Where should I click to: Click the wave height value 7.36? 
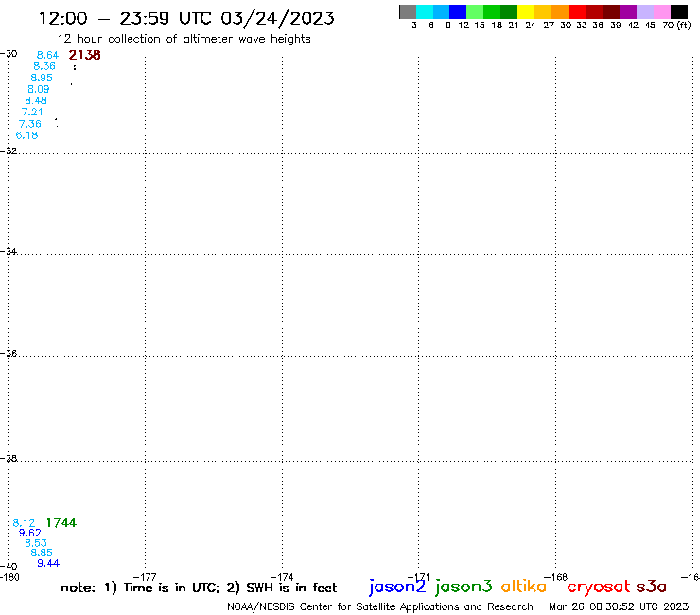click(x=30, y=124)
